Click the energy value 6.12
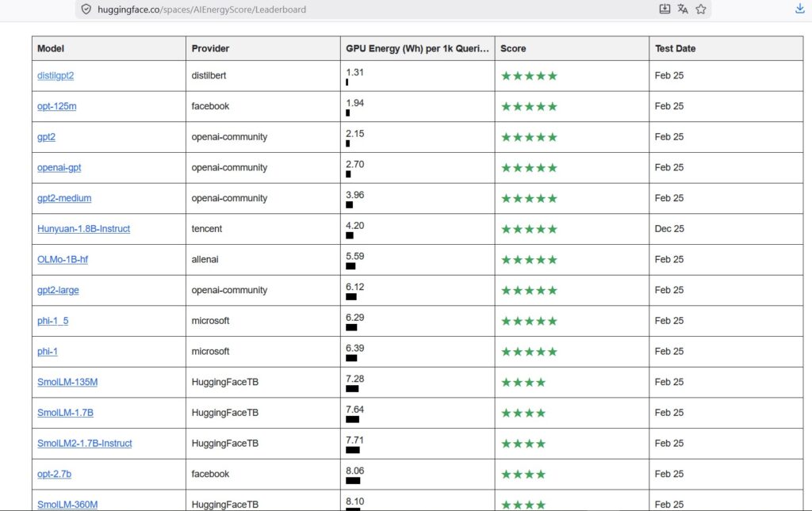 (x=354, y=287)
